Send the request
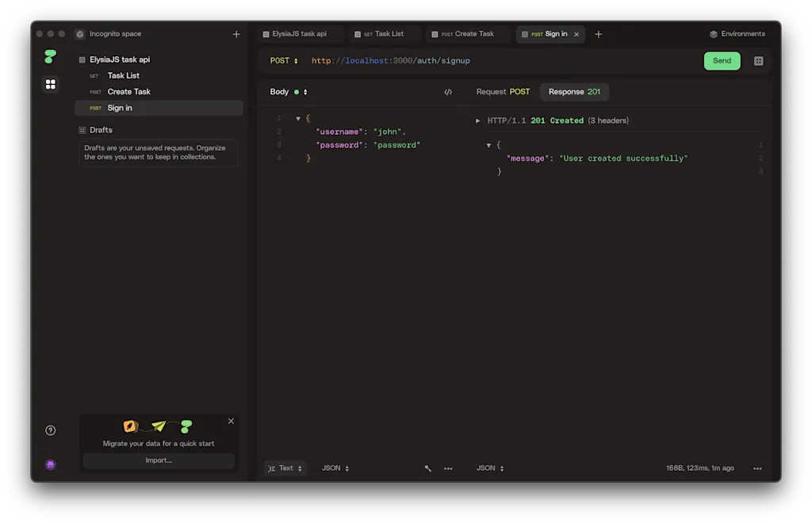The height and width of the screenshot is (523, 812). [722, 61]
